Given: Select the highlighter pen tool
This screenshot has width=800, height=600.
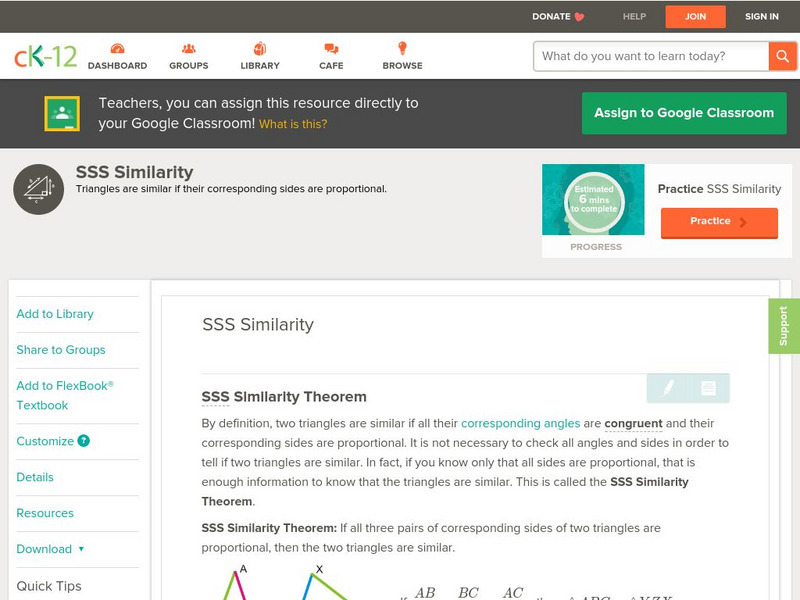Looking at the screenshot, I should tap(667, 388).
